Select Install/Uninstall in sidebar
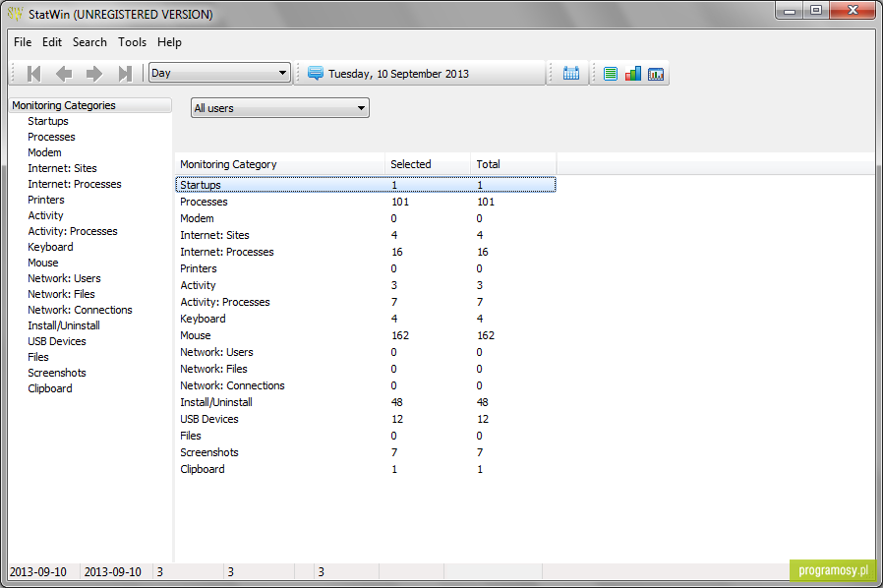The height and width of the screenshot is (588, 883). pos(64,326)
